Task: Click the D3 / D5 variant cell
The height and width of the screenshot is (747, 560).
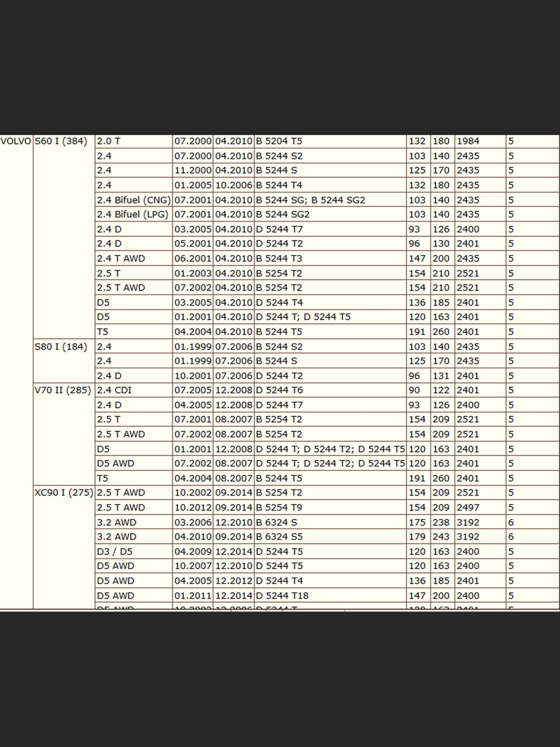Action: (114, 551)
